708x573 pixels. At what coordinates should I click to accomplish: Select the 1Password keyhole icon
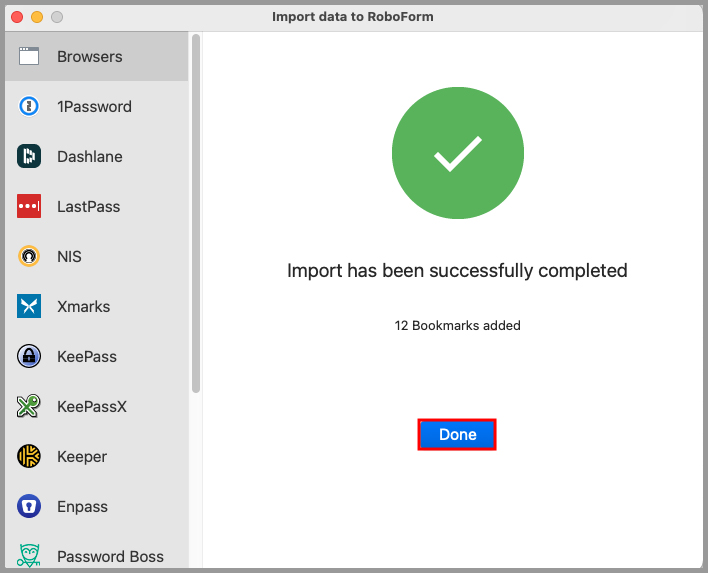coord(29,107)
